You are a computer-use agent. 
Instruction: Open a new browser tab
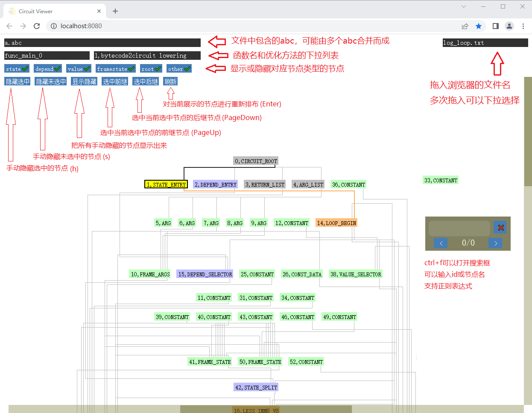coord(115,11)
